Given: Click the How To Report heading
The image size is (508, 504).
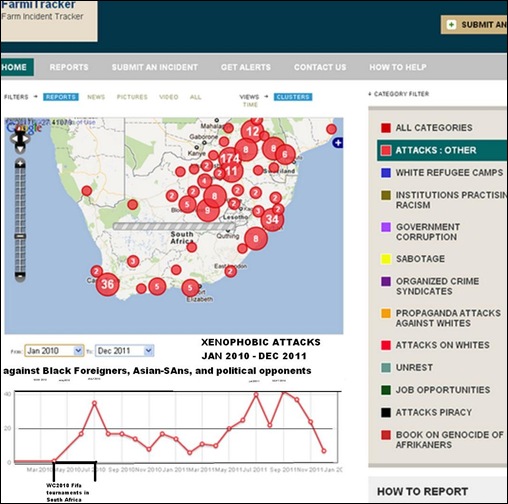Looking at the screenshot, I should [x=422, y=491].
